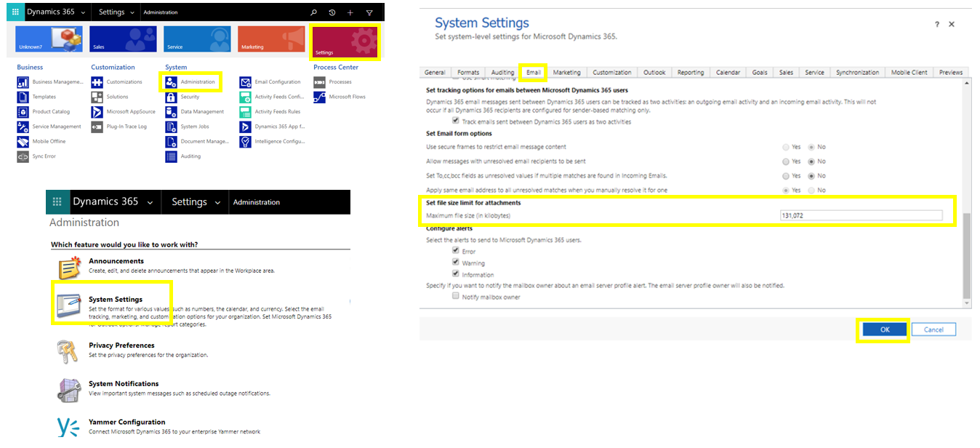Select Yes for Use secure frames option
This screenshot has height=448, width=980.
coord(786,147)
